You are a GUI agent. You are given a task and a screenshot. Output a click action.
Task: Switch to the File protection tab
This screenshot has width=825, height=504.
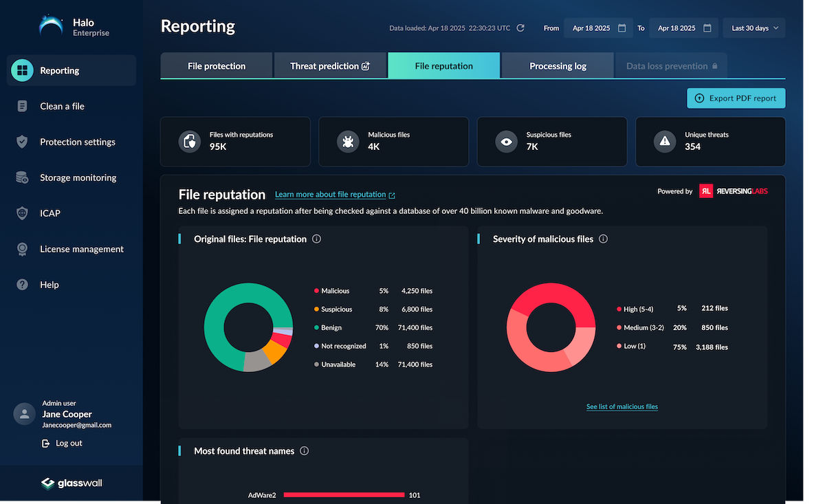[217, 66]
